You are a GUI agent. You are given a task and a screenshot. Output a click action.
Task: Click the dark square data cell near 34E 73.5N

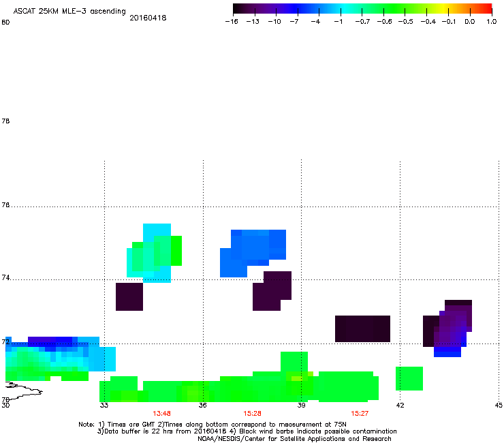click(129, 296)
